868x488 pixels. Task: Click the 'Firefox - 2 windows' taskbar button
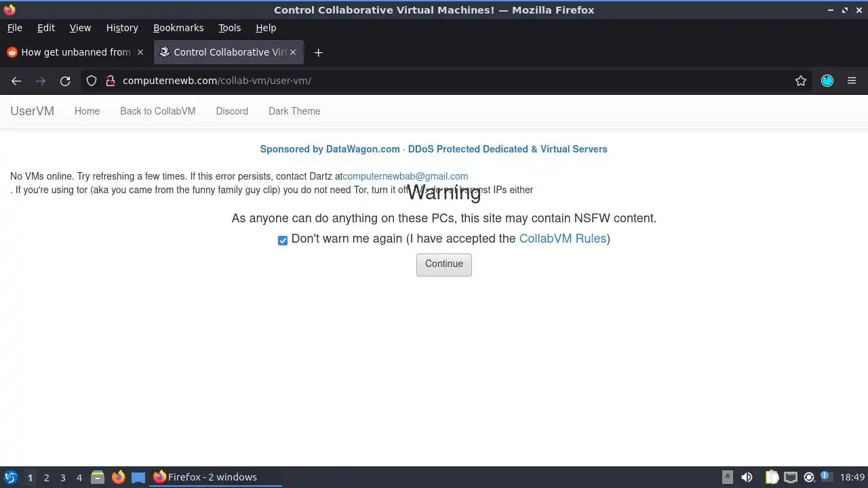pos(216,477)
